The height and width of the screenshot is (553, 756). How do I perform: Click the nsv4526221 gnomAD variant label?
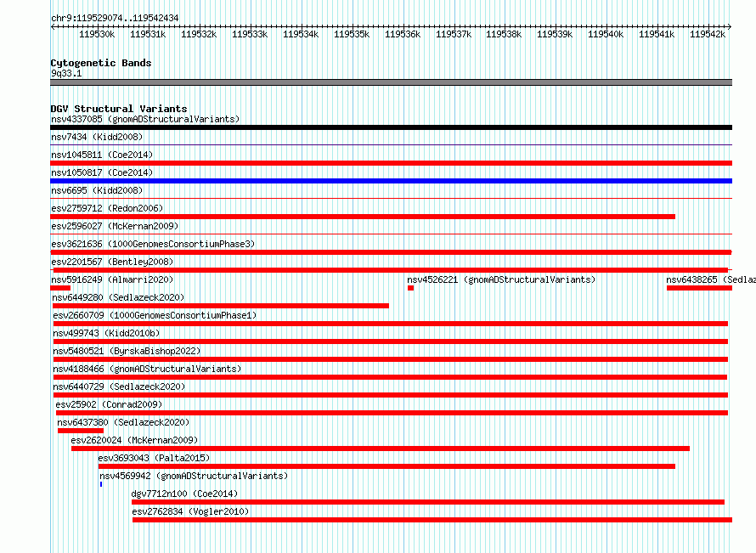coord(501,279)
